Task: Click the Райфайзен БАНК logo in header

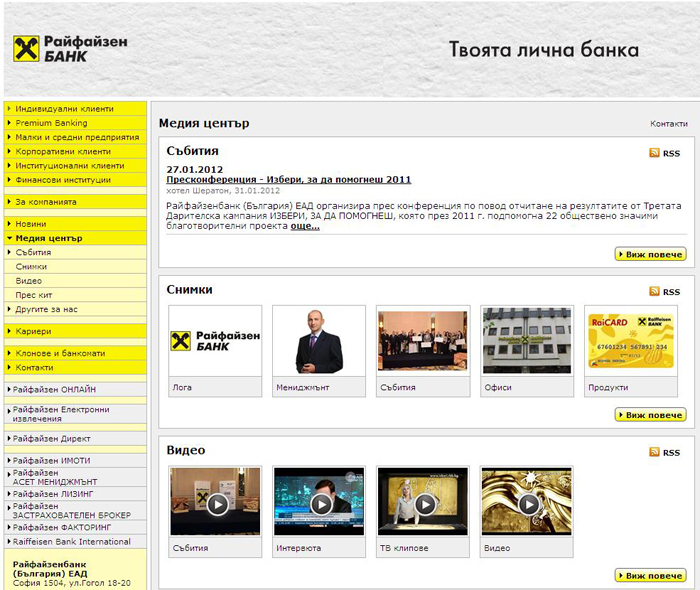Action: [70, 48]
